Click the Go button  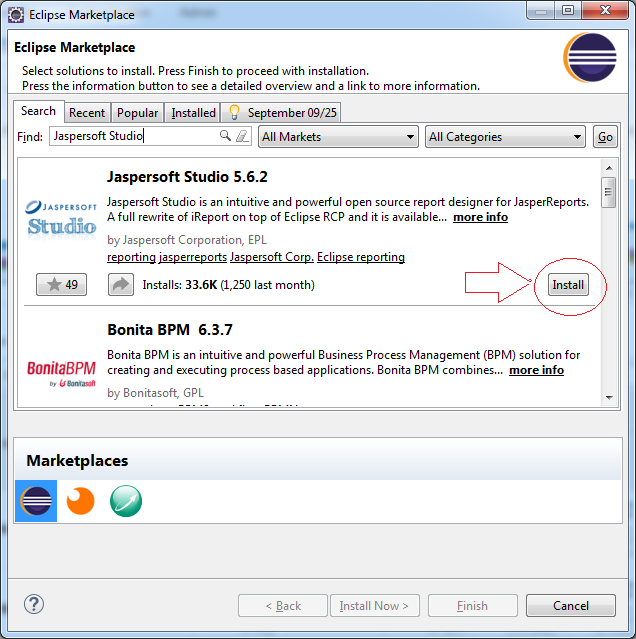[x=605, y=137]
